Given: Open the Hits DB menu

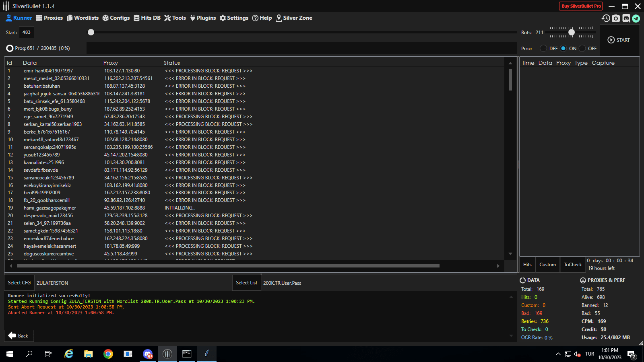Looking at the screenshot, I should pos(147,18).
